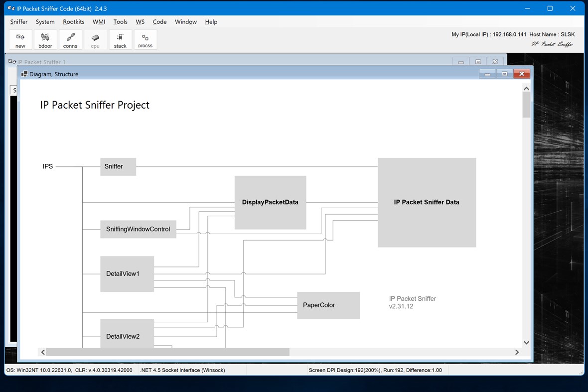588x392 pixels.
Task: Open the stack toolbar tool
Action: 120,40
